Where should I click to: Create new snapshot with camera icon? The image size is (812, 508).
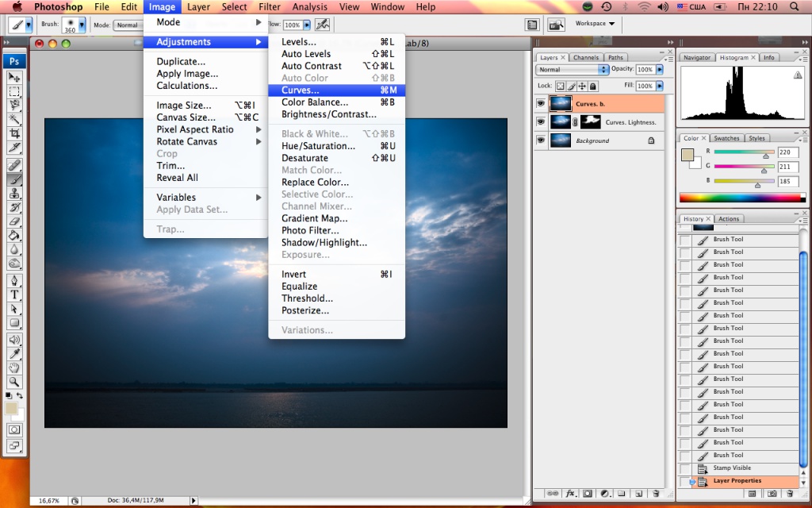click(x=772, y=494)
